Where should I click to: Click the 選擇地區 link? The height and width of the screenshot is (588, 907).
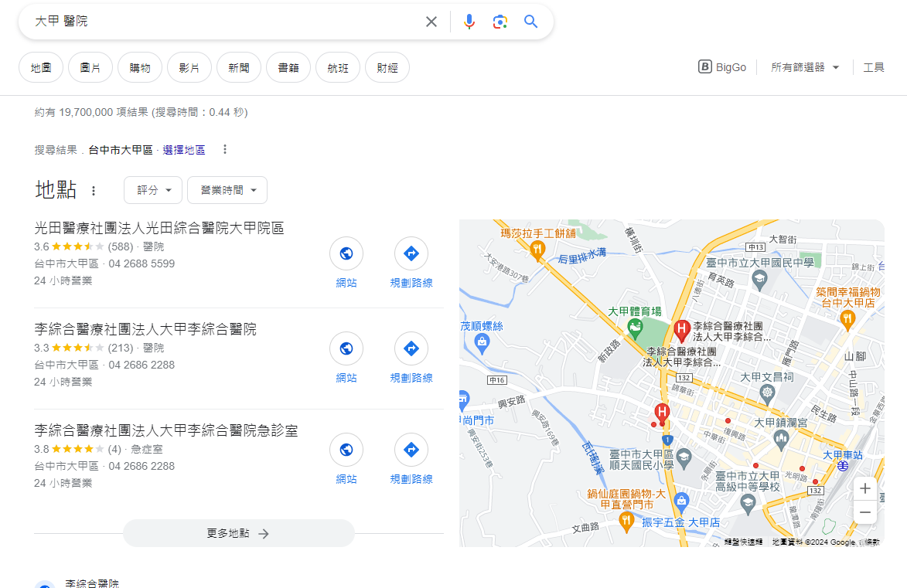tap(184, 150)
